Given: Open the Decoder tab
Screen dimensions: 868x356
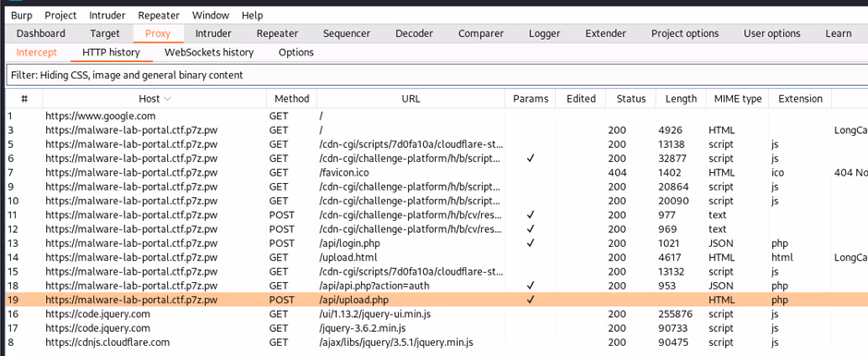Looking at the screenshot, I should click(x=414, y=33).
